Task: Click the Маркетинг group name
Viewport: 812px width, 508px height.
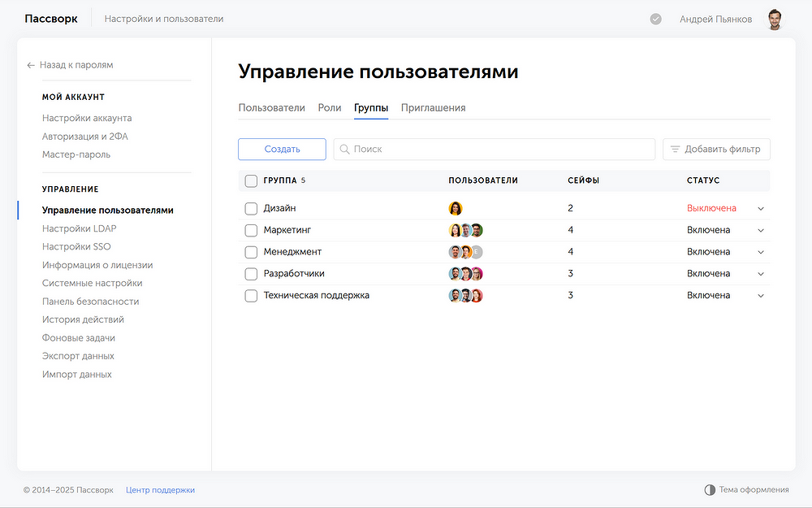Action: pos(287,230)
